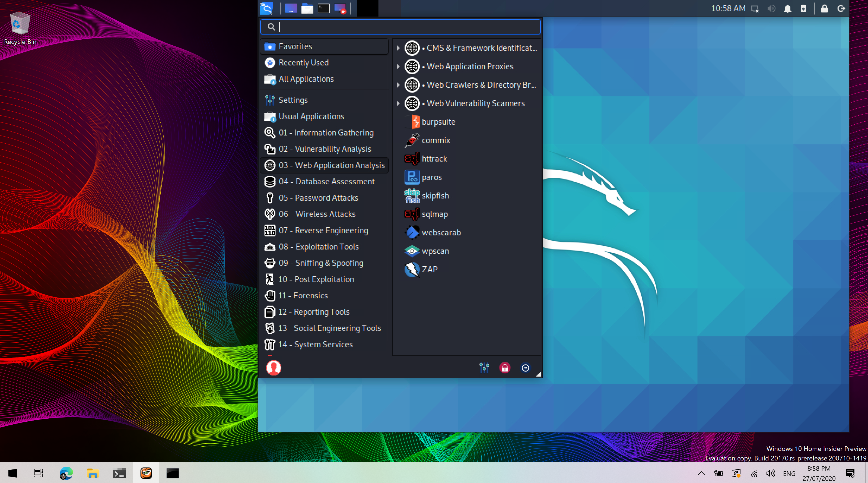Launch webscarab

pyautogui.click(x=441, y=233)
